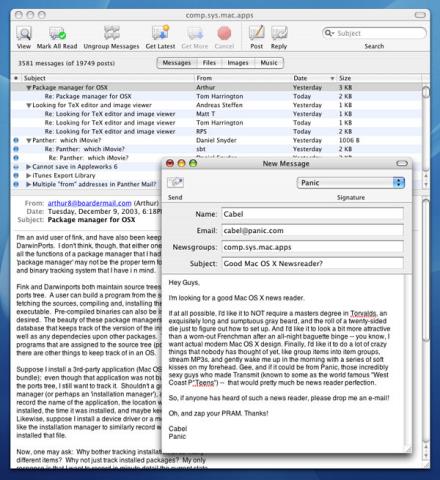Sort by the Size column header
The width and height of the screenshot is (440, 480).
click(378, 78)
